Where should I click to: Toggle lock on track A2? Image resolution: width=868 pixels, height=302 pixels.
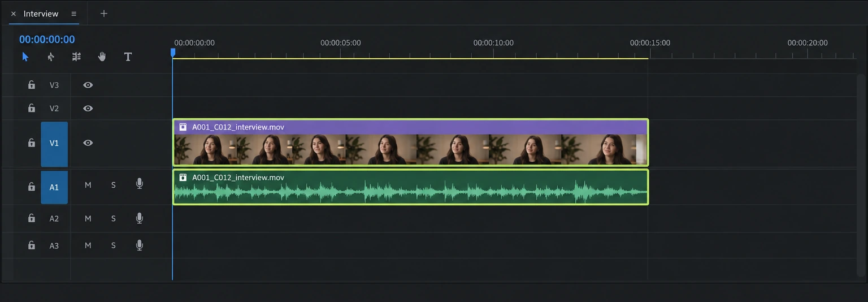coord(32,218)
